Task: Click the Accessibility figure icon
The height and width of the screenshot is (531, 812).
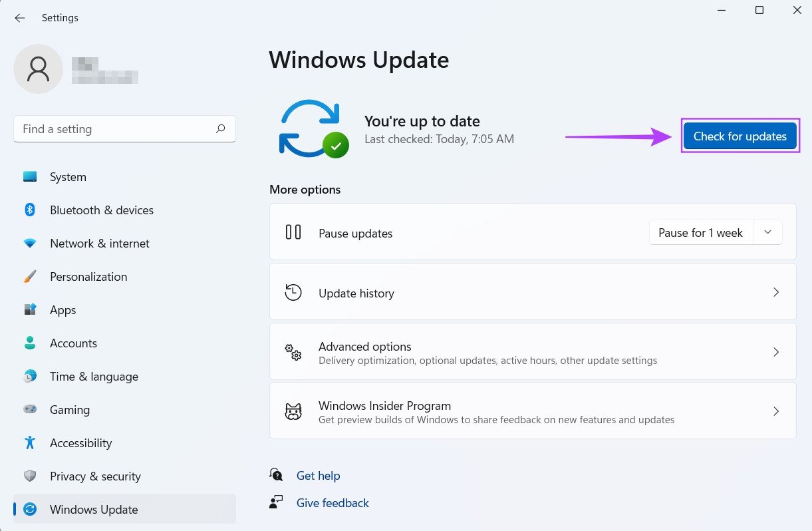Action: [x=30, y=443]
